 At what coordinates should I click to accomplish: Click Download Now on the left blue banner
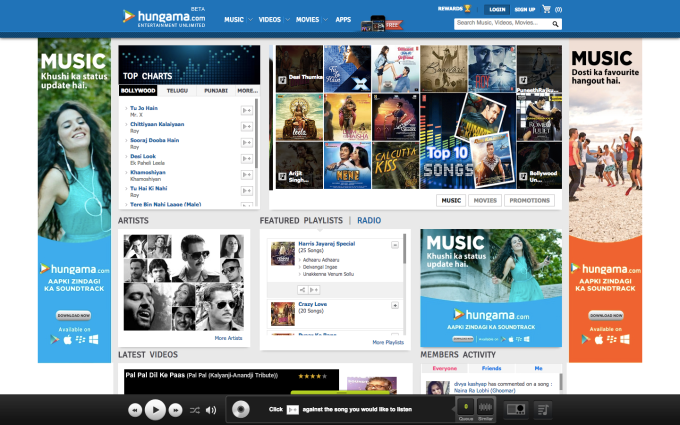tap(74, 315)
